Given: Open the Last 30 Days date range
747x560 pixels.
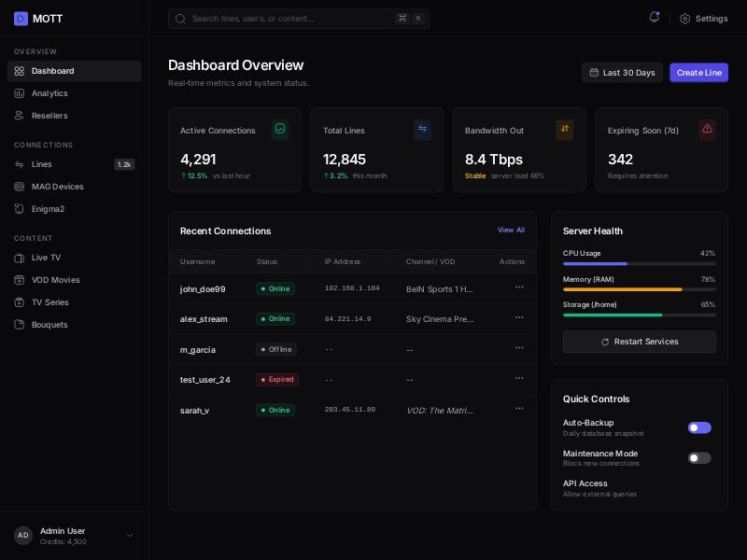Looking at the screenshot, I should click(622, 73).
